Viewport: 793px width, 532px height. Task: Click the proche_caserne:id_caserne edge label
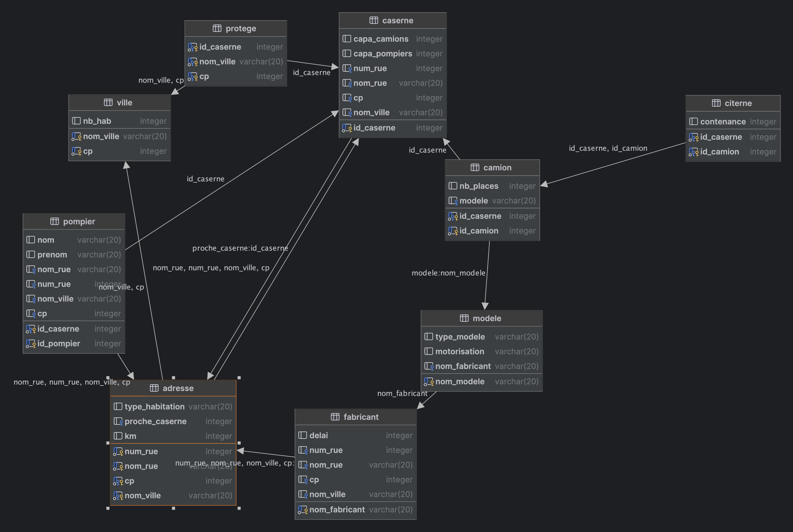point(240,248)
